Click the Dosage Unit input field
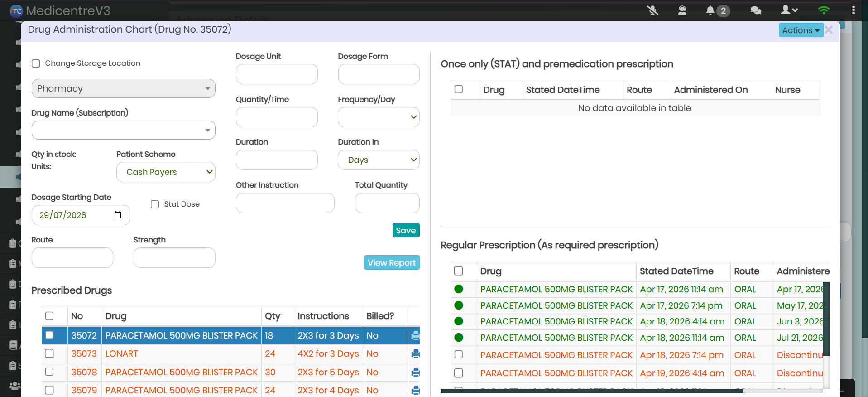 click(277, 74)
